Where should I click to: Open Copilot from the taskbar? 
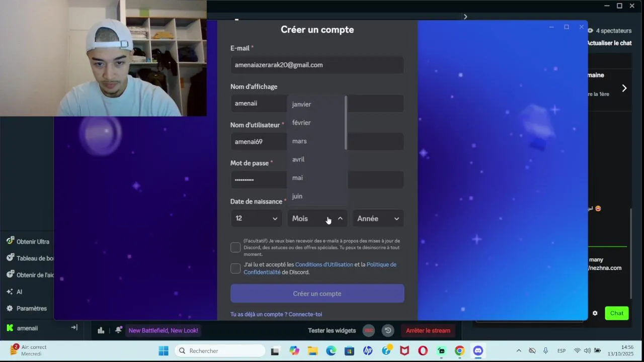pos(294,351)
